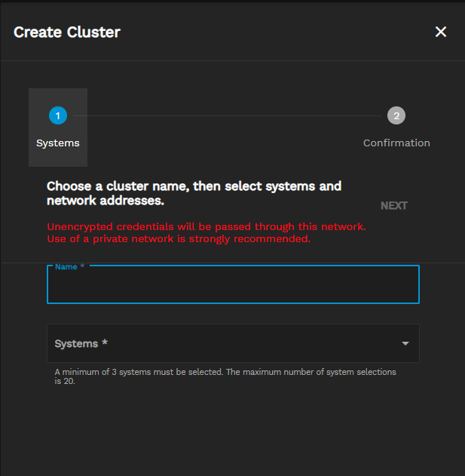
Task: Click the line connecting steps 1 and 2
Action: (226, 115)
